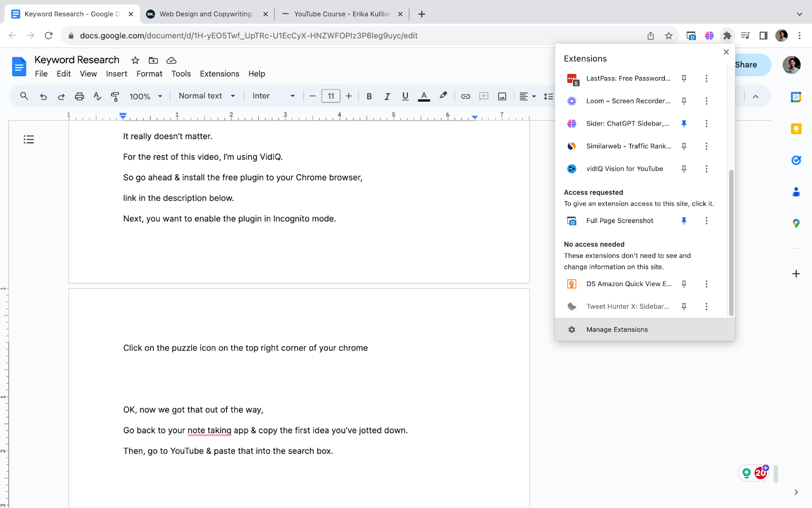This screenshot has width=812, height=508.
Task: Click the print icon in toolbar
Action: (79, 96)
